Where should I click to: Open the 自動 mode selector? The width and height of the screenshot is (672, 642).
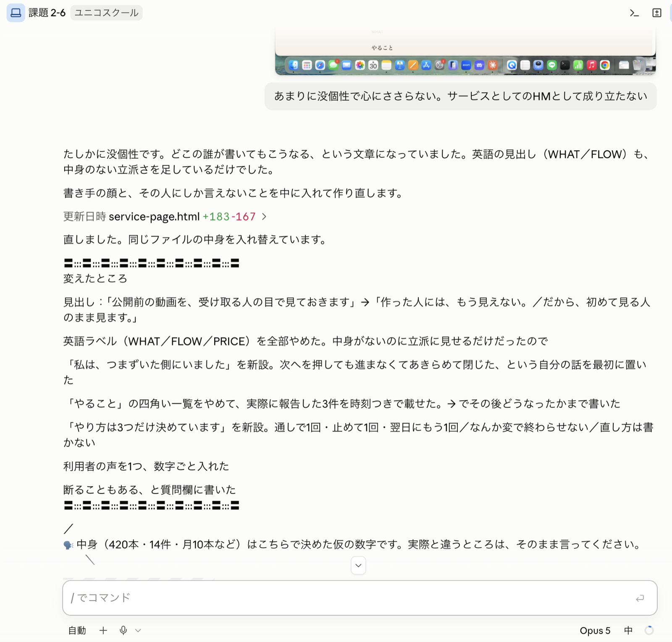(x=77, y=630)
